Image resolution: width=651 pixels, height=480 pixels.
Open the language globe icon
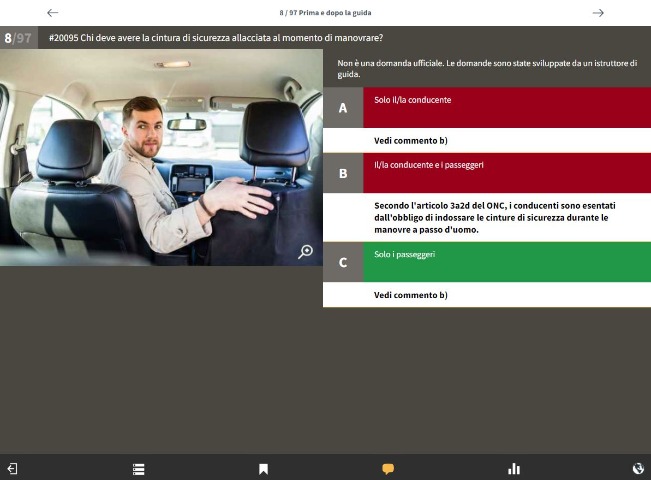click(x=638, y=468)
